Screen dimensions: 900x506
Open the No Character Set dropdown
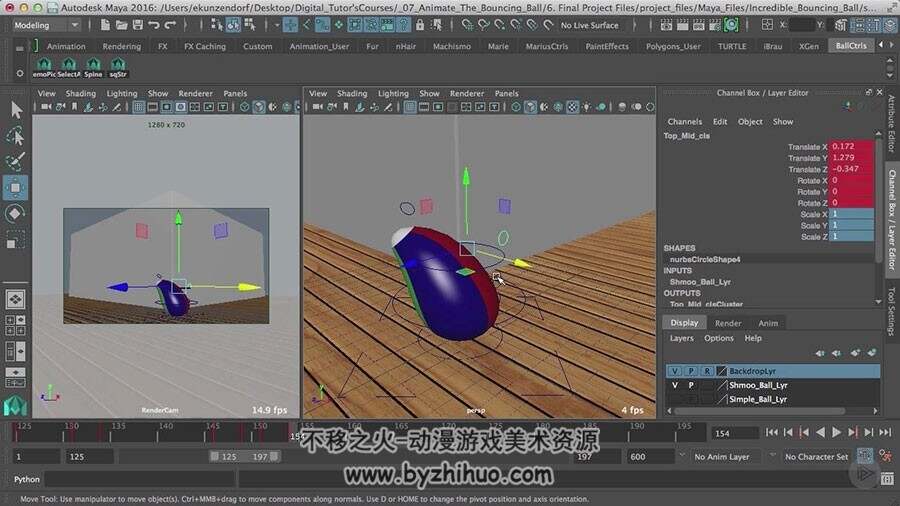pos(816,457)
